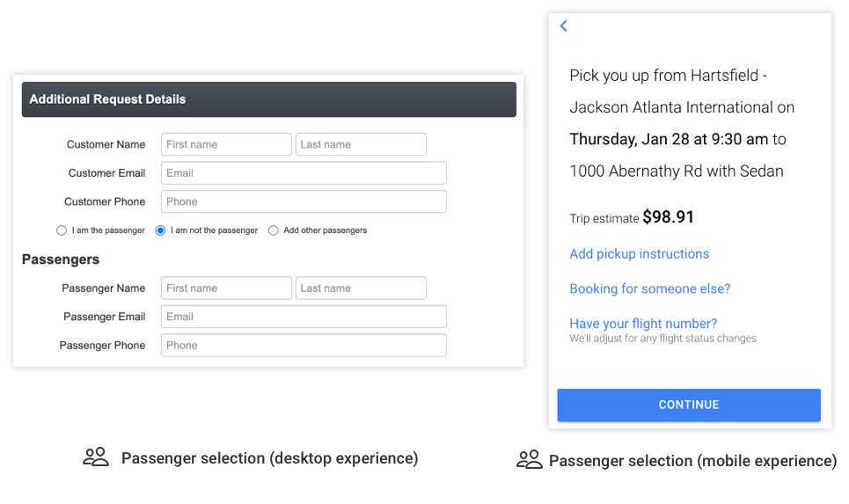The width and height of the screenshot is (849, 504).
Task: Select 'I am not the passenger' option
Action: [x=161, y=230]
